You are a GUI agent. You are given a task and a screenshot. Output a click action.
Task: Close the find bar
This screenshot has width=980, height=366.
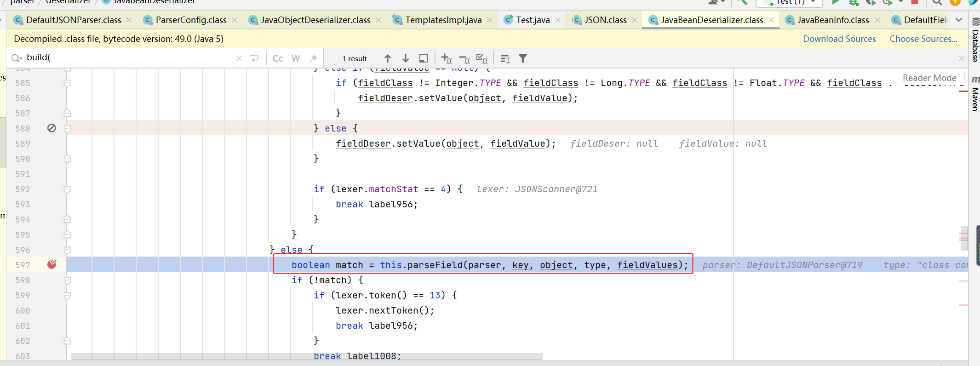coord(961,58)
